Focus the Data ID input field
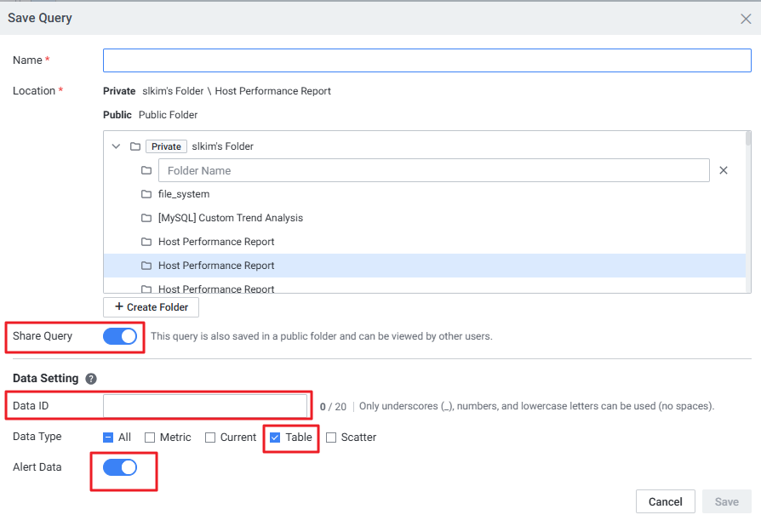Viewport: 761px width, 532px height. click(205, 406)
